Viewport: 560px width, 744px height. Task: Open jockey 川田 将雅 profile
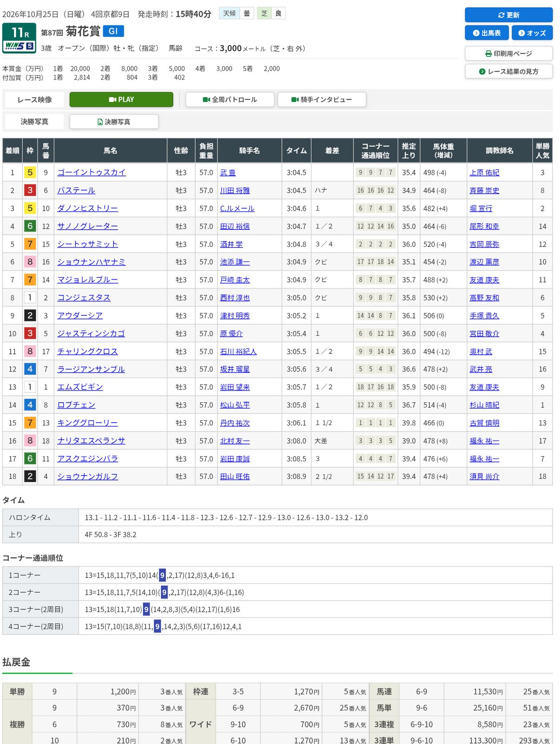click(235, 190)
